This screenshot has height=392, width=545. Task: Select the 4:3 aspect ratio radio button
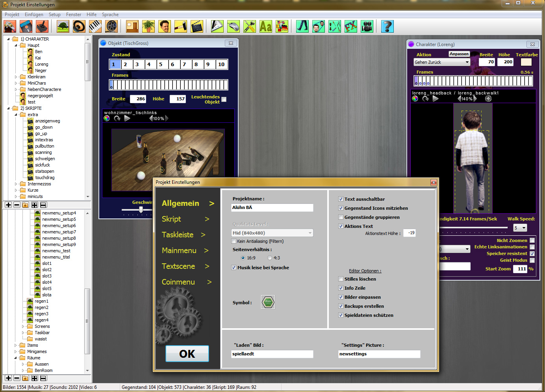click(270, 258)
